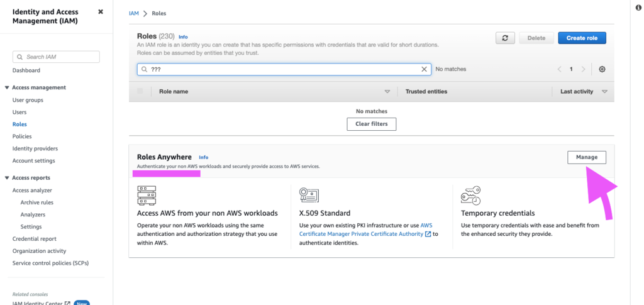Viewport: 644px width, 305px height.
Task: Click the 'Temporary credentials' heading
Action: pos(498,213)
